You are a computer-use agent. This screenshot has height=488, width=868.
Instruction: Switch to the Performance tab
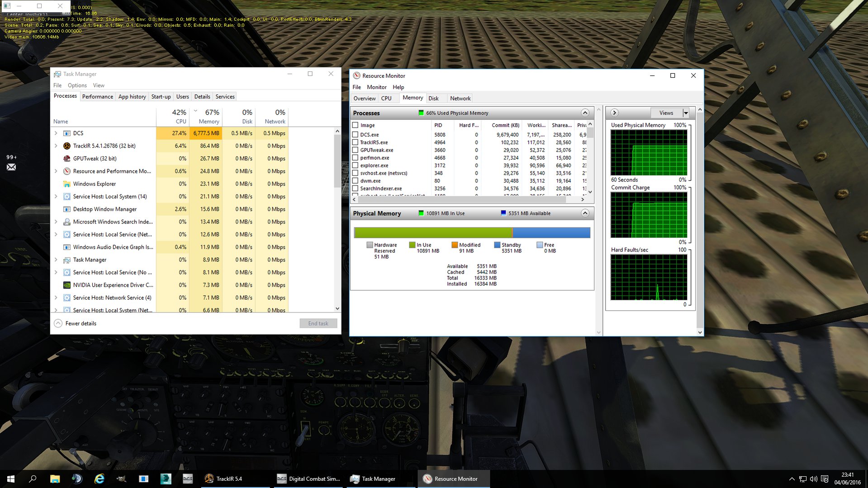coord(98,97)
